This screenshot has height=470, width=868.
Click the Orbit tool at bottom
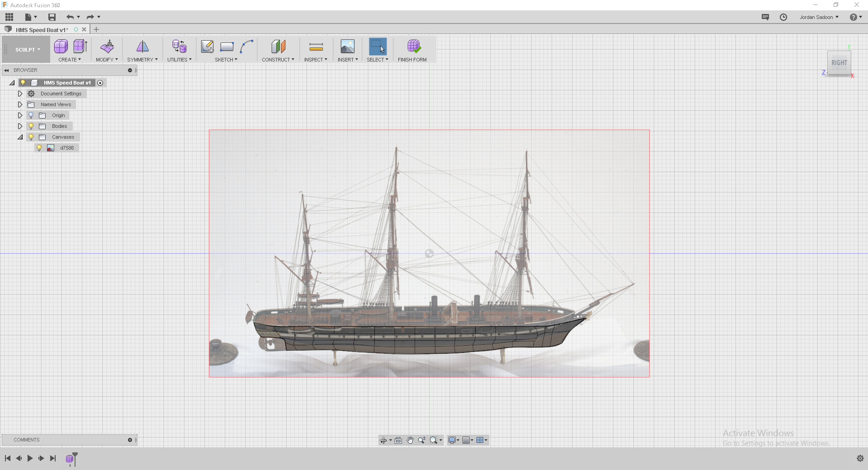click(x=384, y=440)
